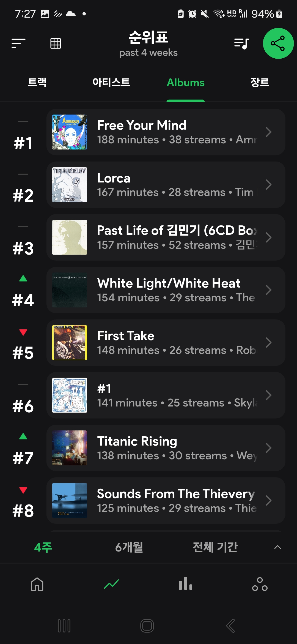
Task: Open Free Your Mind album chevron
Action: coord(269,132)
